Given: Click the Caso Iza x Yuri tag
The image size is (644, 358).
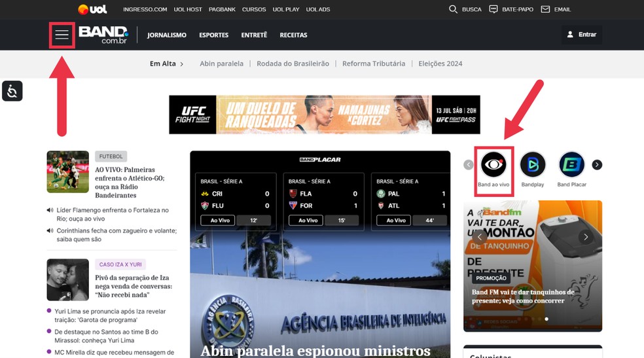Looking at the screenshot, I should (120, 264).
